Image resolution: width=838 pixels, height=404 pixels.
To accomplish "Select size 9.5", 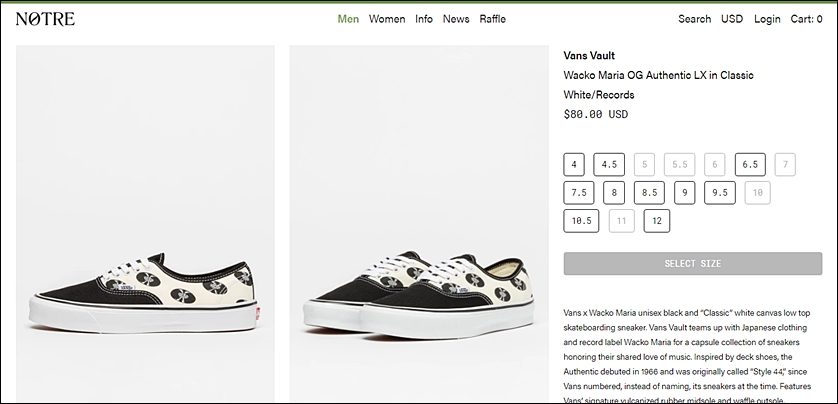I will click(720, 193).
